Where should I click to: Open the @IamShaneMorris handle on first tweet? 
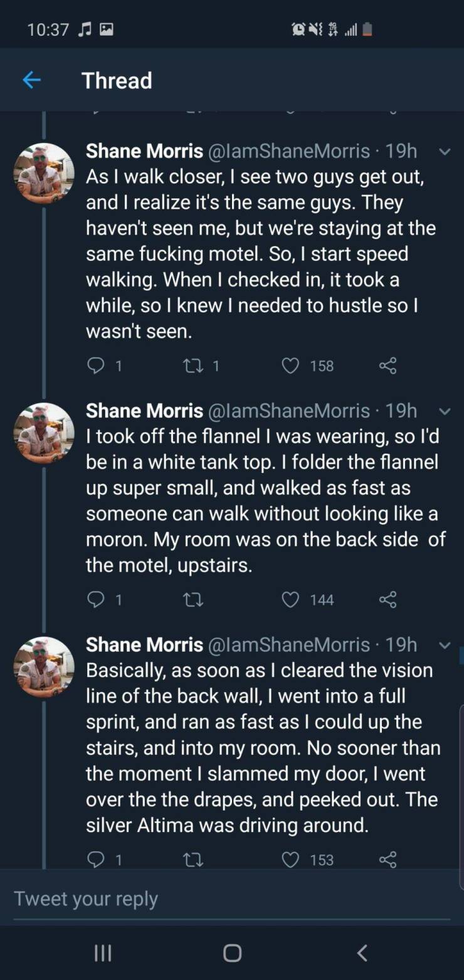pyautogui.click(x=289, y=151)
